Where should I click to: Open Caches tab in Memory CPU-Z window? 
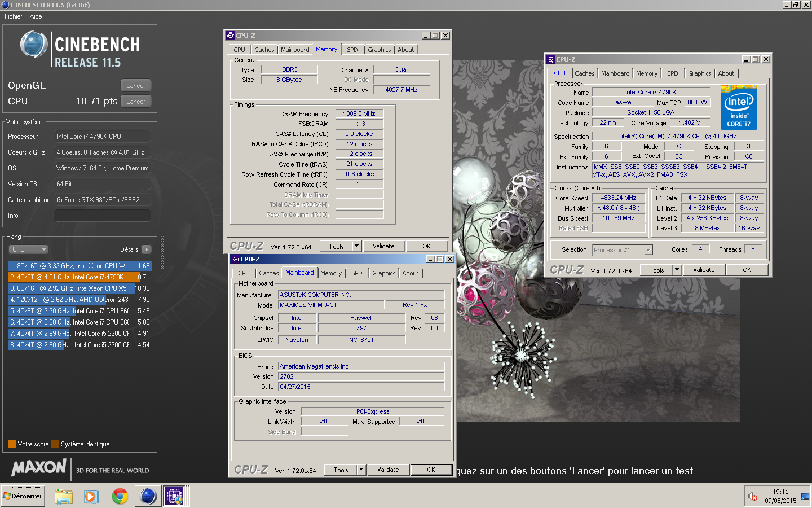point(264,50)
